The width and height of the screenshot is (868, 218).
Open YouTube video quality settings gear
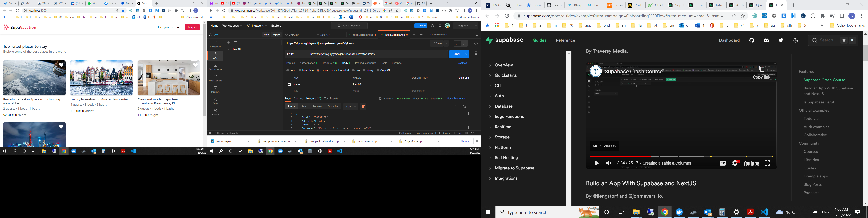point(735,163)
